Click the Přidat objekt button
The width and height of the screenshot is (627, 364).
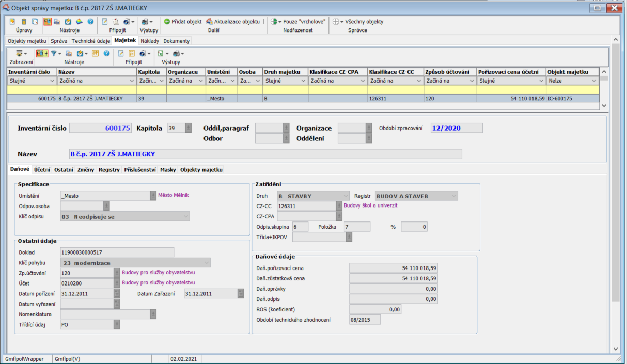(x=183, y=22)
